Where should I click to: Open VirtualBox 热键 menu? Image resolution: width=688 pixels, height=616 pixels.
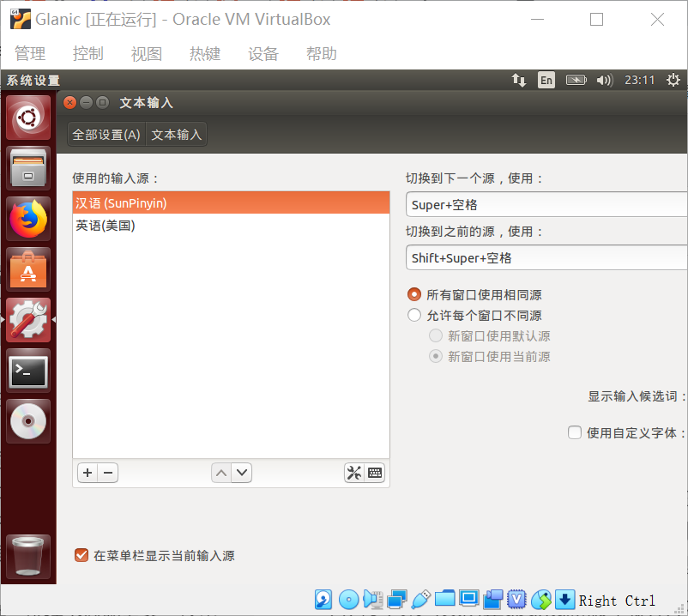205,53
